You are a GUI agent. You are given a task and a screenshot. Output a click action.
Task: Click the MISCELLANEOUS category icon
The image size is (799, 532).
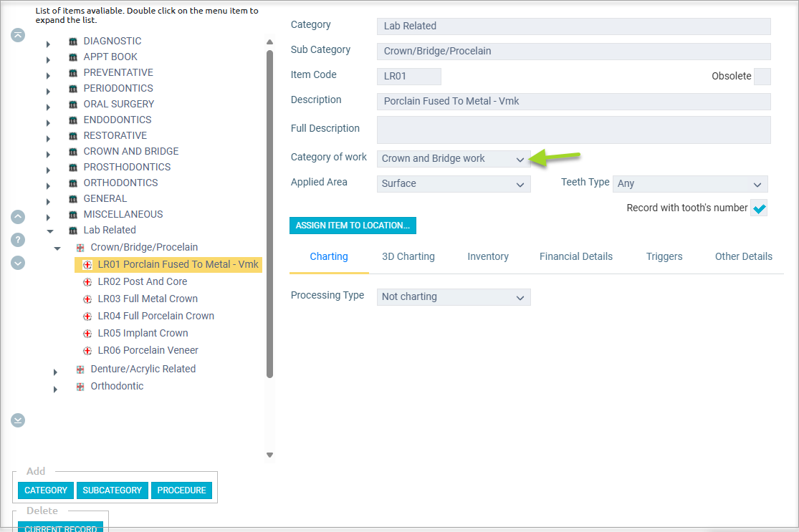(x=73, y=215)
